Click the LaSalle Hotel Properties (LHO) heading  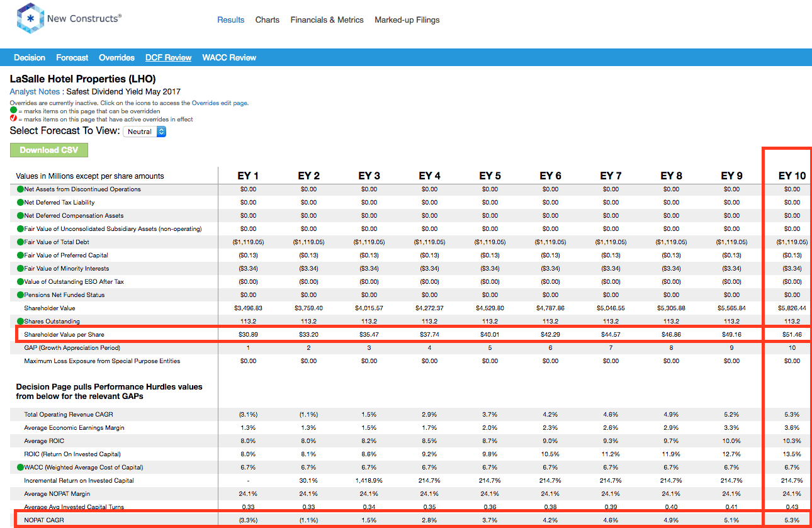pos(82,79)
